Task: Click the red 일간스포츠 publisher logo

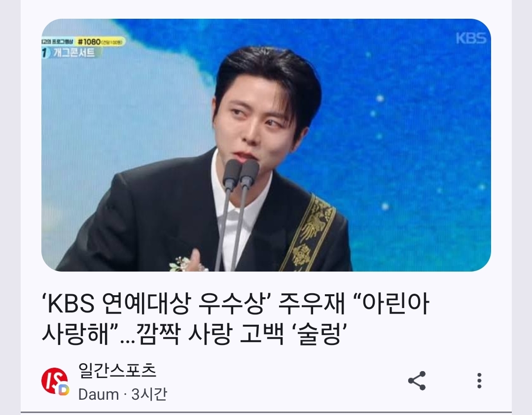Action: tap(54, 380)
